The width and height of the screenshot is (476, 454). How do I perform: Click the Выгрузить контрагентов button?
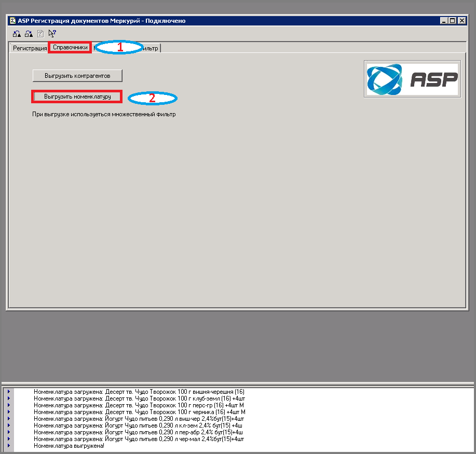pos(77,76)
